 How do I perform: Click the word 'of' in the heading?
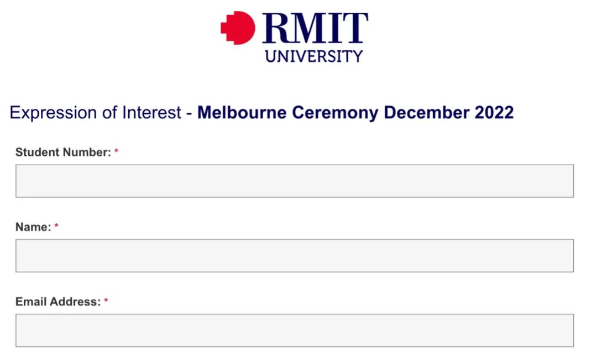(109, 113)
